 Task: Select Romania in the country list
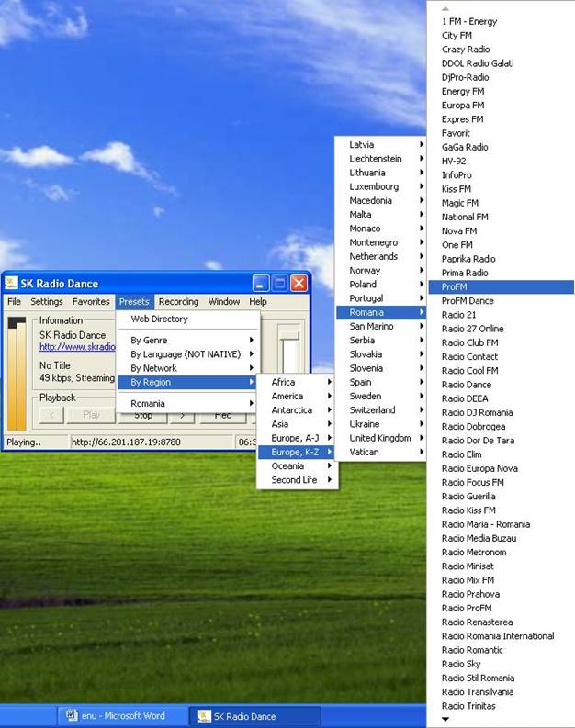[380, 312]
